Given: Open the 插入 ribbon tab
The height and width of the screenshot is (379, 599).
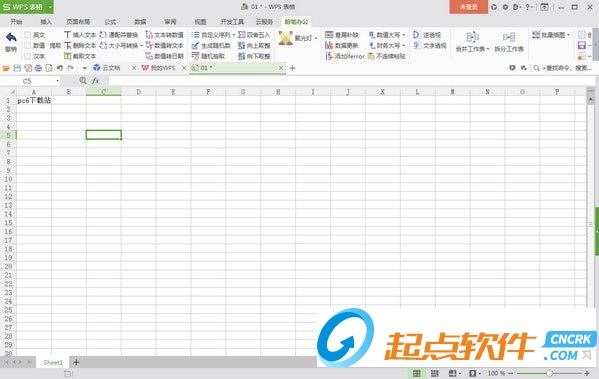Looking at the screenshot, I should pos(46,22).
